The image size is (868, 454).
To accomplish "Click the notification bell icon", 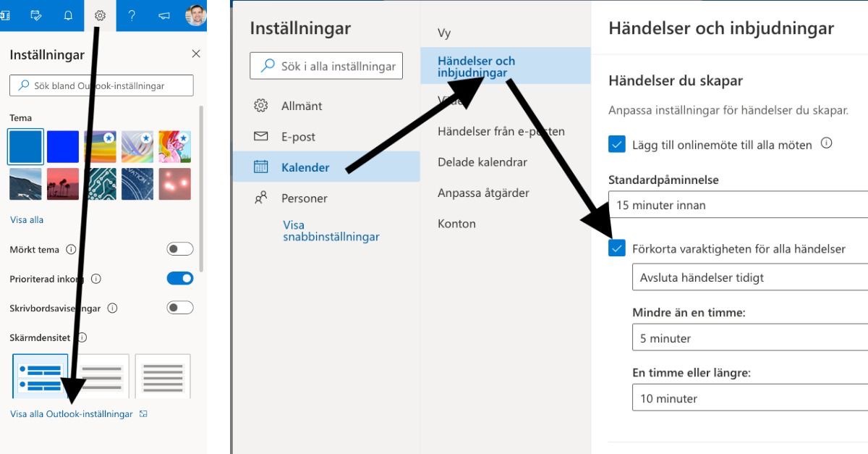I will tap(68, 15).
